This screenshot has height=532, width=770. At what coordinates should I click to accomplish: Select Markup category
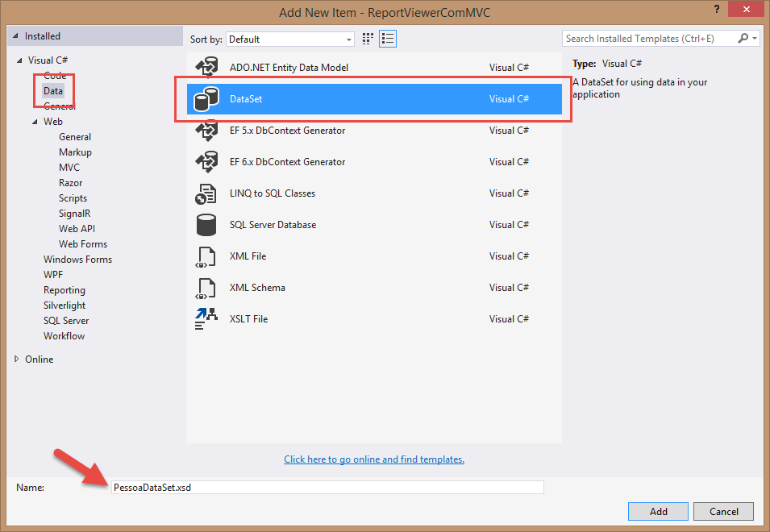[x=75, y=152]
